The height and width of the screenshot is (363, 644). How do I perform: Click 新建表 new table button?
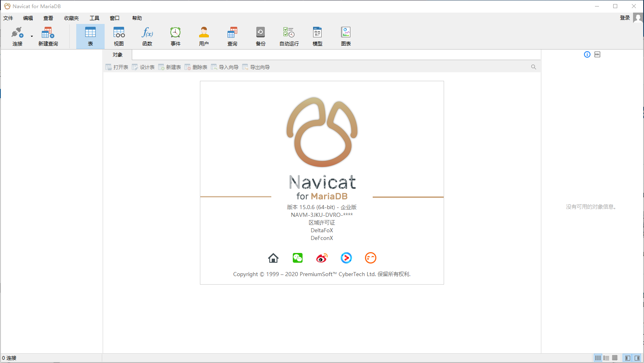click(170, 67)
